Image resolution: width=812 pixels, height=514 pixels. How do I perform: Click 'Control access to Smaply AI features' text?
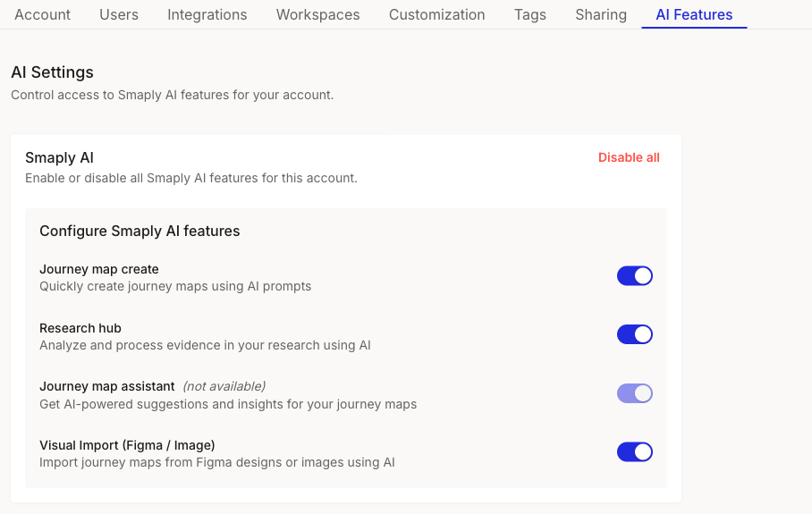(173, 95)
